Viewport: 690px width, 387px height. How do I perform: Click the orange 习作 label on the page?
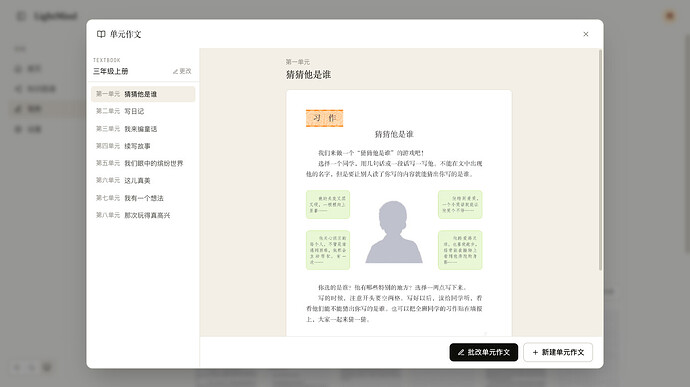point(324,118)
